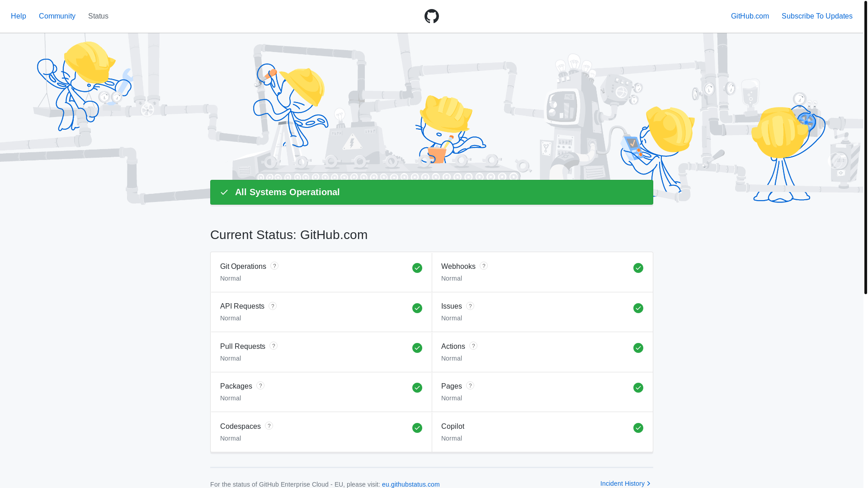Screen dimensions: 868x488
Task: Click the Pull Requests label
Action: [x=243, y=347]
